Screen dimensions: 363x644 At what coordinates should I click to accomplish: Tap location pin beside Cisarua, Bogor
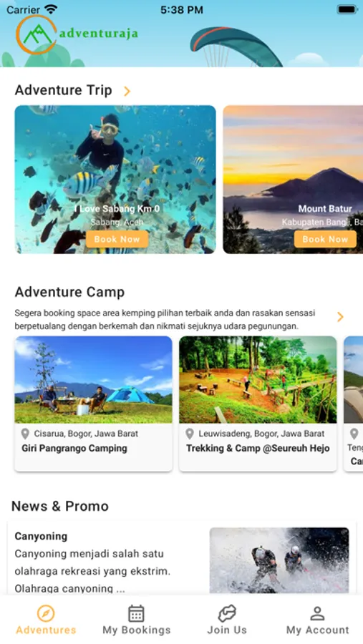pyautogui.click(x=25, y=434)
